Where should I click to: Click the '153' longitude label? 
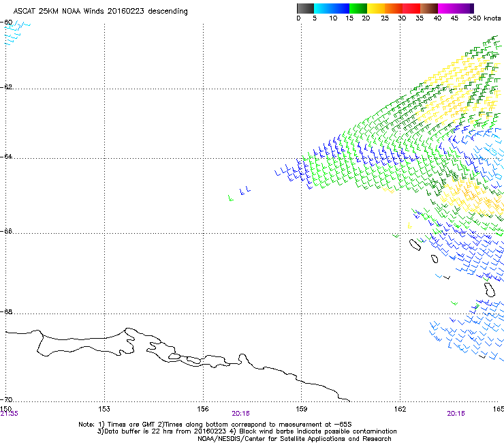click(104, 409)
